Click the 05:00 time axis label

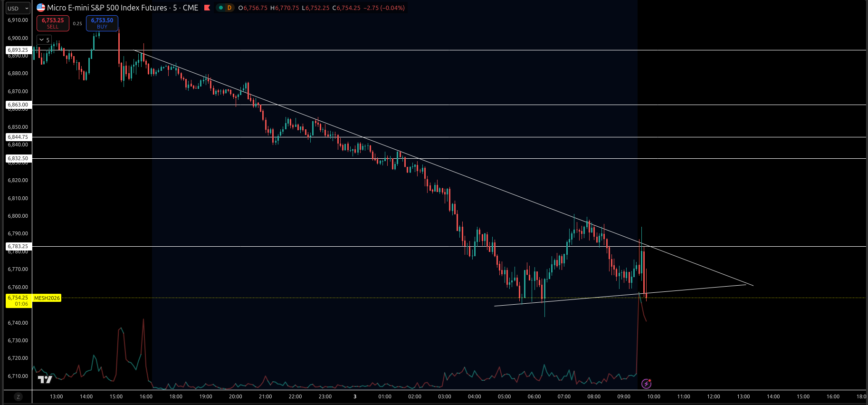coord(505,396)
